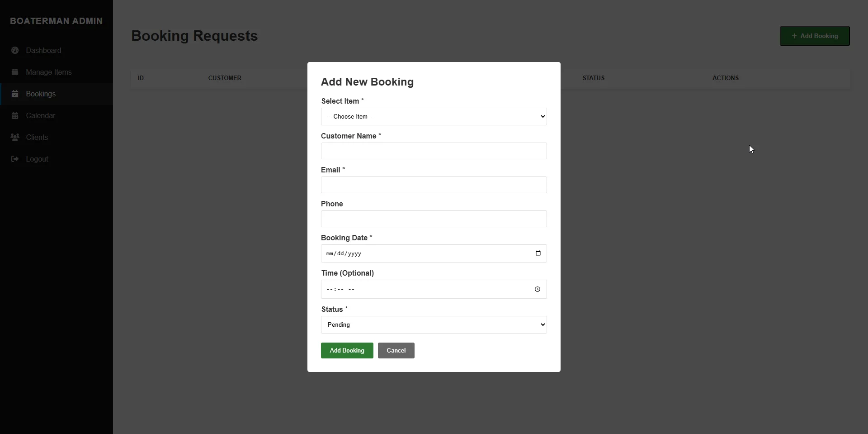Image resolution: width=868 pixels, height=434 pixels.
Task: Go to the Clients menu entry
Action: 37,138
